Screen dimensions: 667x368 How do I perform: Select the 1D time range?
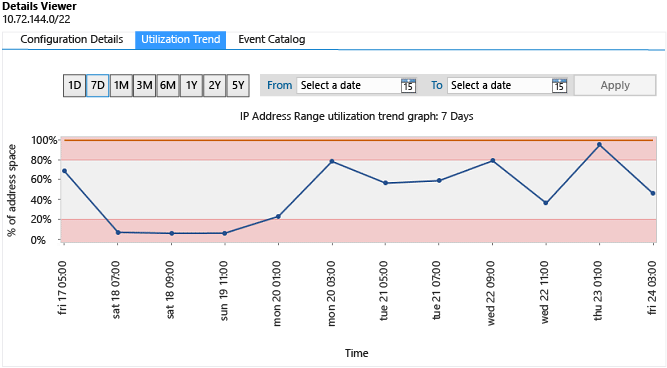(74, 86)
